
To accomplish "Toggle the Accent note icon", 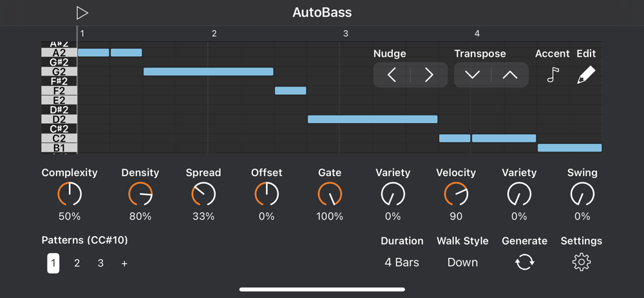I will (553, 75).
